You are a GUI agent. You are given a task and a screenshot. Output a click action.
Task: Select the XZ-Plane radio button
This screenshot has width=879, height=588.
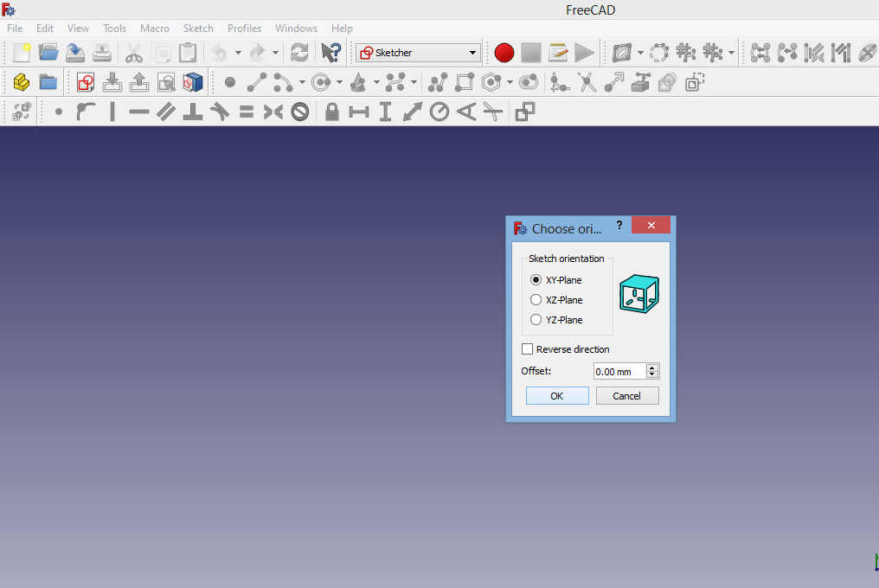[x=536, y=300]
